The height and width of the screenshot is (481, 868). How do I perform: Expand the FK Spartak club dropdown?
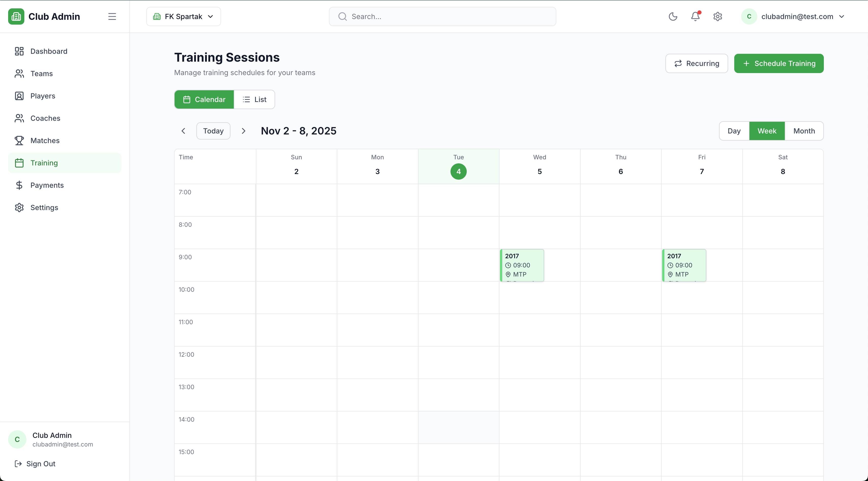click(x=183, y=16)
